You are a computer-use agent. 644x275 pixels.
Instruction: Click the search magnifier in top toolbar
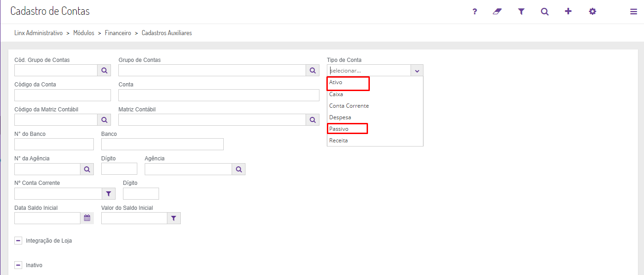[x=545, y=12]
